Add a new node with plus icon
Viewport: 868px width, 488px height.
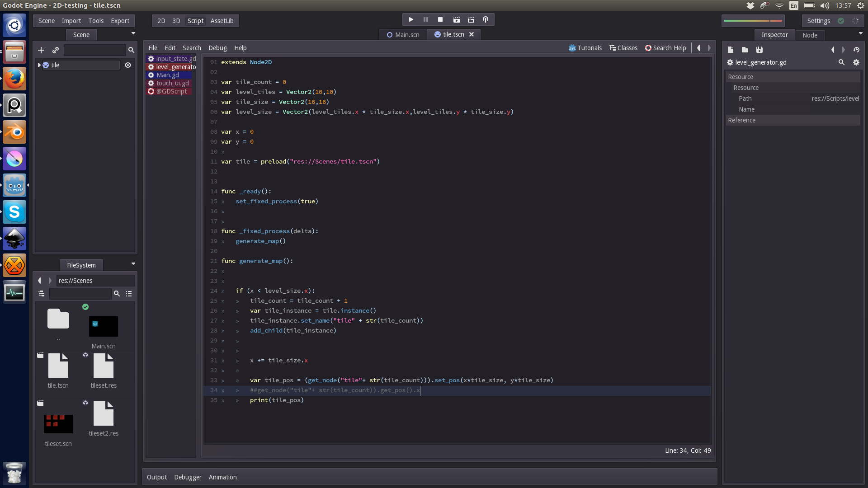[41, 50]
